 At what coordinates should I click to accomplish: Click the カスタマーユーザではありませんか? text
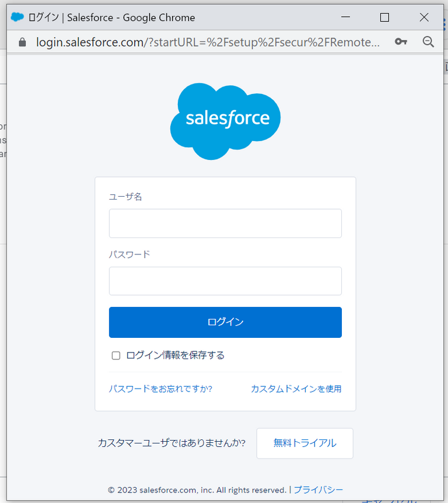pos(171,443)
